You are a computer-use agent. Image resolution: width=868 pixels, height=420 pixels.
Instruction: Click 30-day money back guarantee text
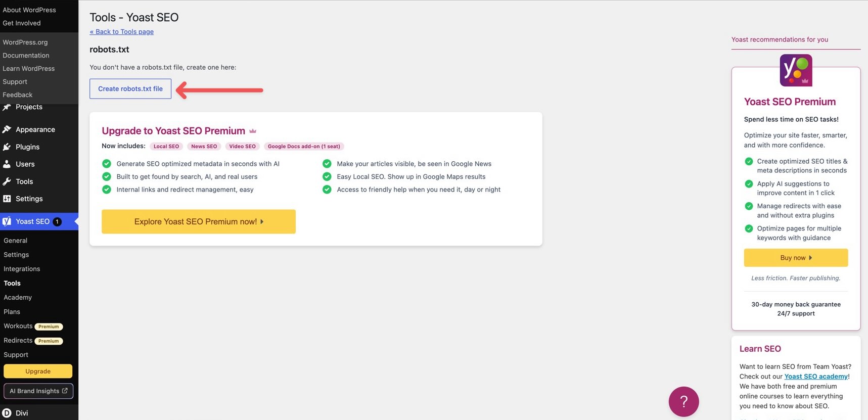pyautogui.click(x=796, y=304)
